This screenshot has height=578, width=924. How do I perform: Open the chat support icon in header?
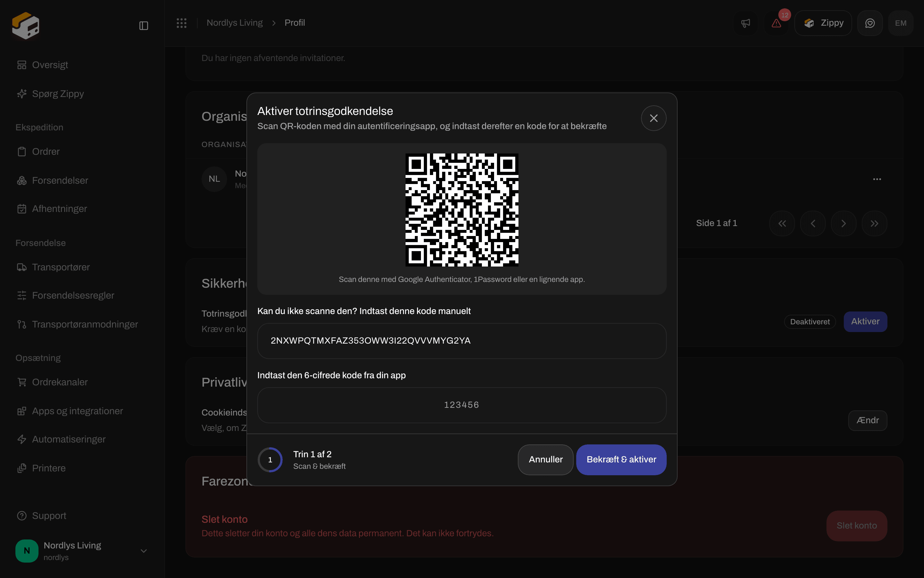coord(870,23)
